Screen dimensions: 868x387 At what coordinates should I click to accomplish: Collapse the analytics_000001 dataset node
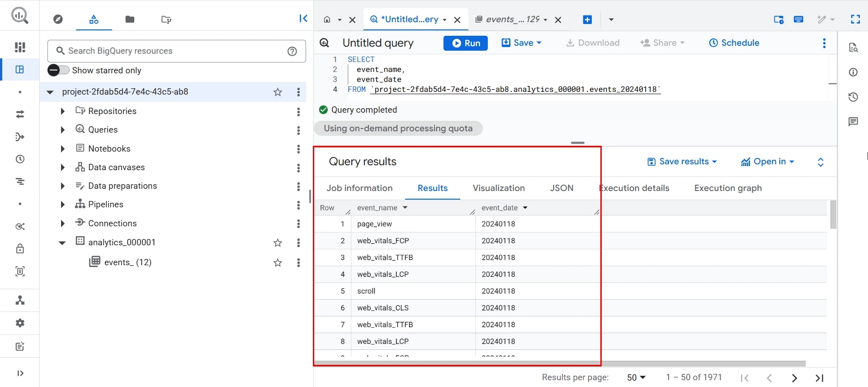click(62, 243)
